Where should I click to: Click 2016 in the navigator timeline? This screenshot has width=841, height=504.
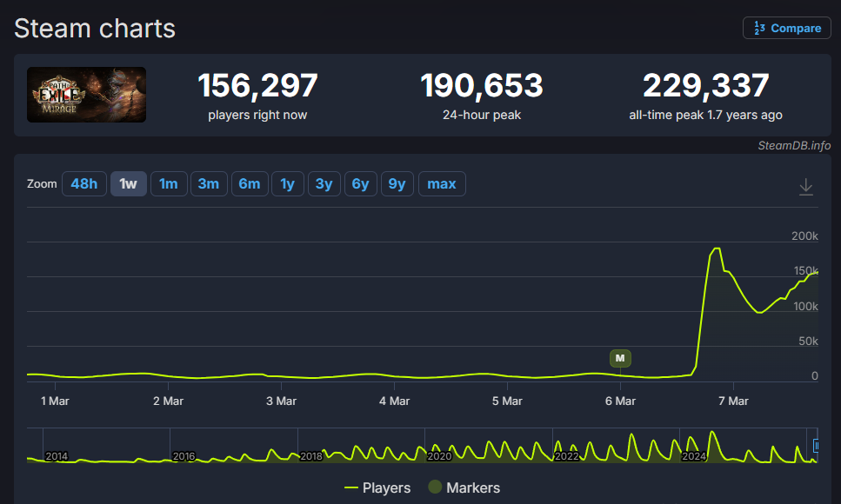click(184, 456)
